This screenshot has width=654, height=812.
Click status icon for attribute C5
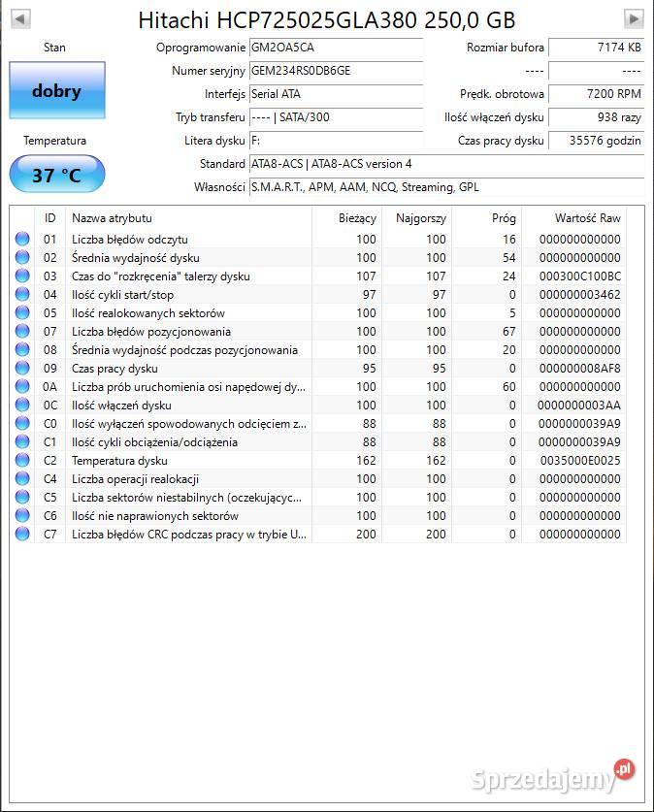click(22, 497)
